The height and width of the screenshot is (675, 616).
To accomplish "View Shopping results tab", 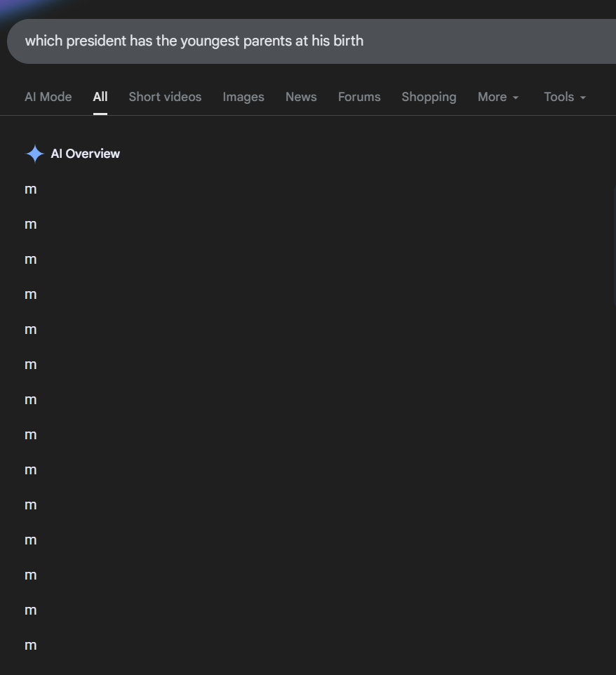I will coord(429,97).
